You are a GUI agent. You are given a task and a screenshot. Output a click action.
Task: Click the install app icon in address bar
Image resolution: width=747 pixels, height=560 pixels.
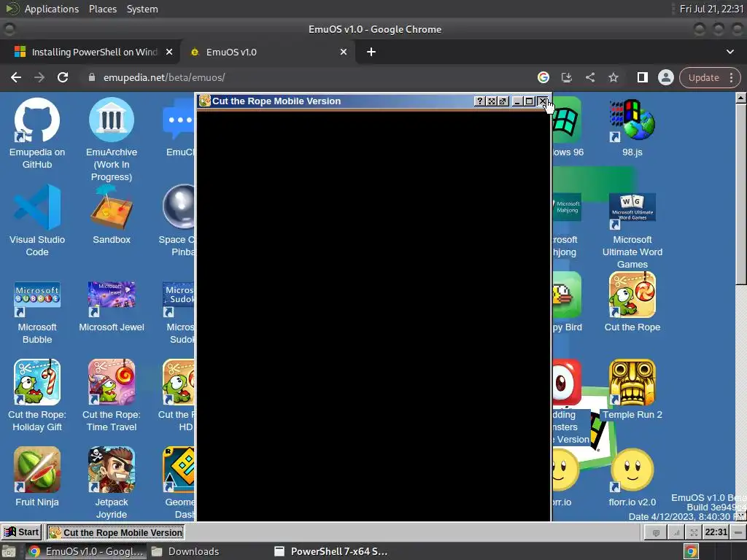[x=566, y=77]
